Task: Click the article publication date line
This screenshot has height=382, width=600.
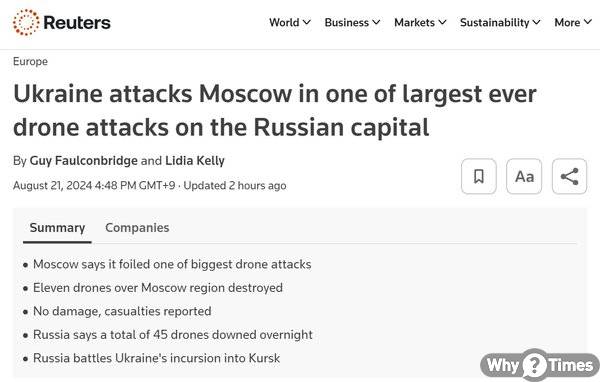Action: click(x=150, y=186)
